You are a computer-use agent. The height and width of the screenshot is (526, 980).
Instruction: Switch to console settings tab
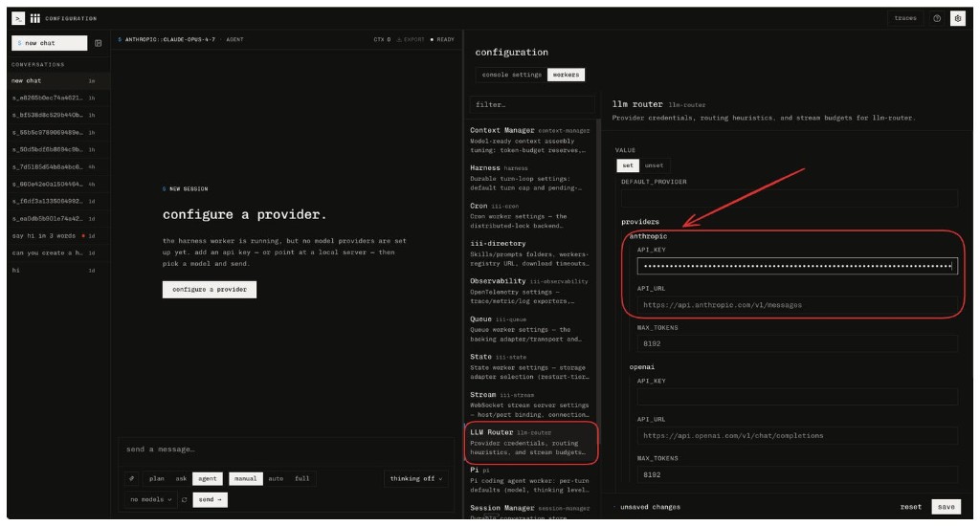512,75
